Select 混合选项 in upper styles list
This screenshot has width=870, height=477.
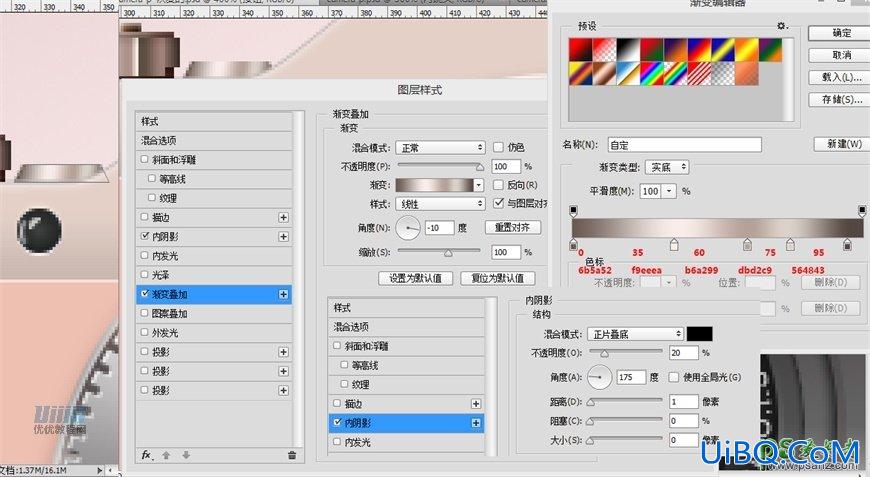click(x=214, y=140)
